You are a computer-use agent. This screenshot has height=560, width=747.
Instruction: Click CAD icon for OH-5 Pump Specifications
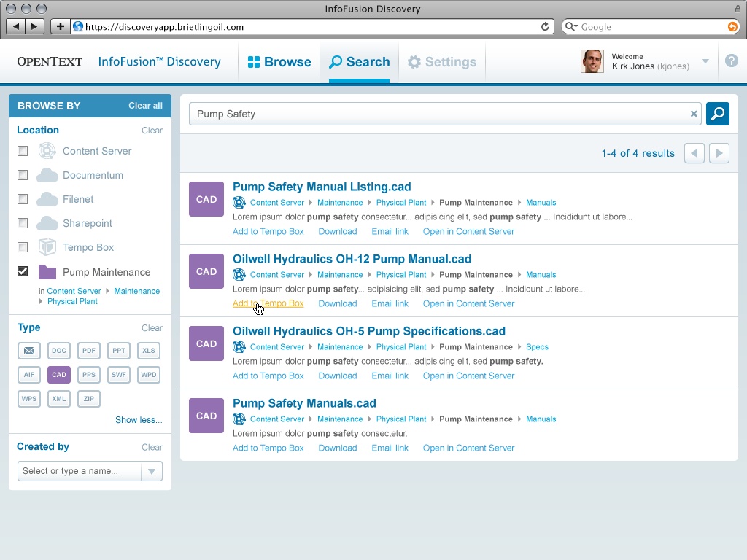(x=206, y=343)
